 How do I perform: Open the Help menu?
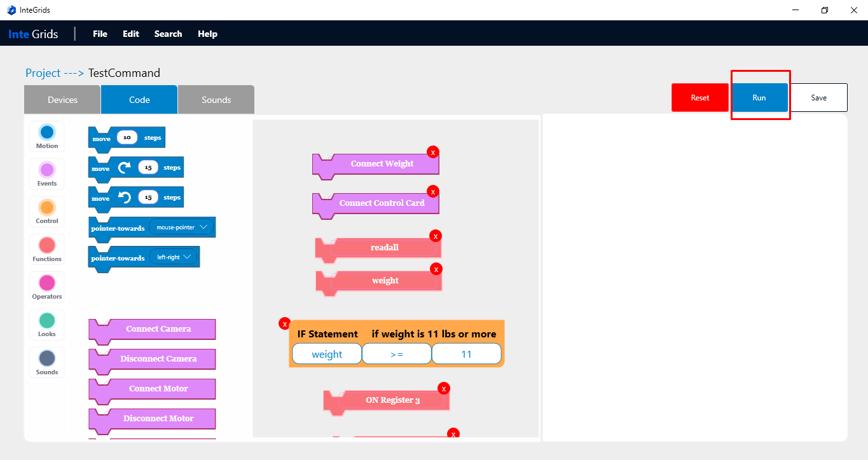207,34
